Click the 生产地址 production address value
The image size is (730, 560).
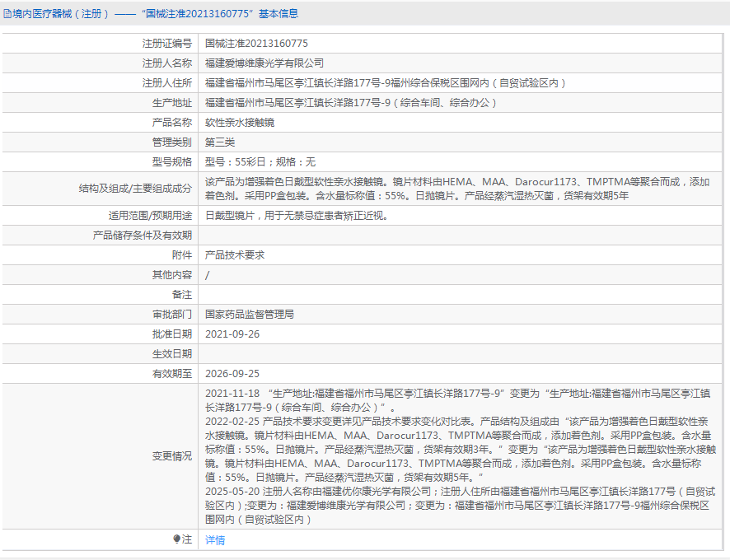click(352, 103)
